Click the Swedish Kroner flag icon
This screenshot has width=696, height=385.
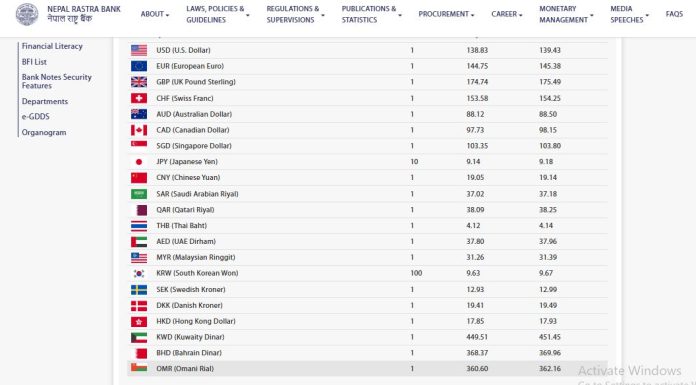[x=139, y=290]
